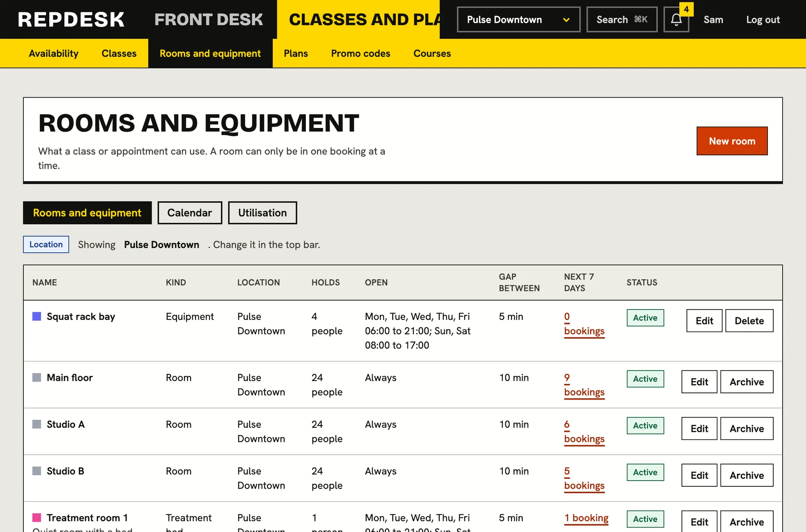Click the Active status badge for Main floor

click(645, 379)
